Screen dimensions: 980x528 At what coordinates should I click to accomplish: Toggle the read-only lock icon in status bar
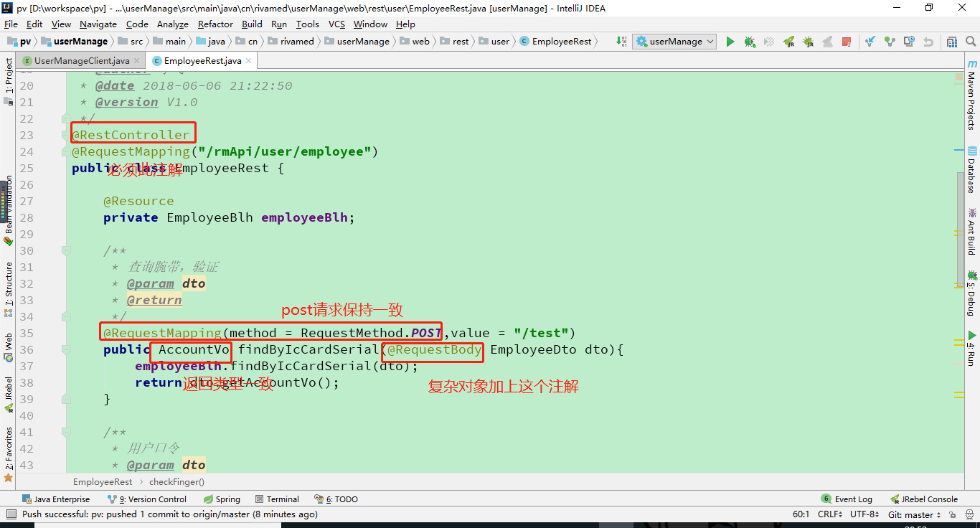(953, 514)
